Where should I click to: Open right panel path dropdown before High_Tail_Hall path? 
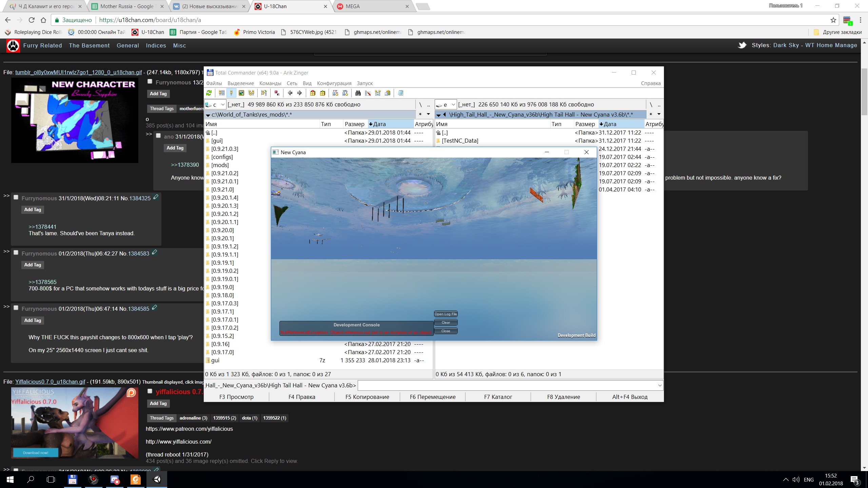(x=438, y=115)
